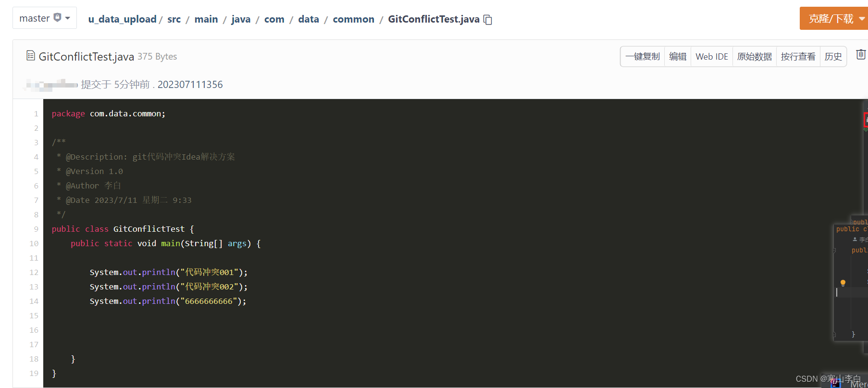
Task: Open 按行查看 blame view
Action: (798, 57)
